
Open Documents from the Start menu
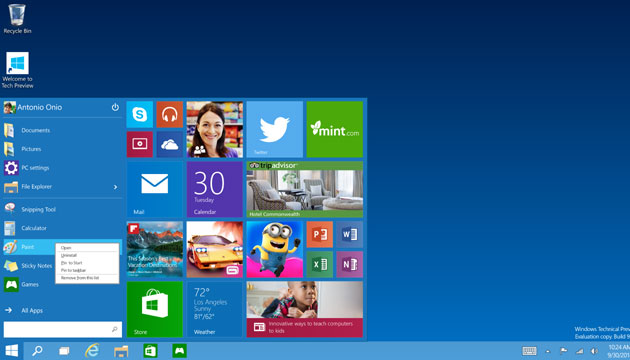tap(63, 130)
